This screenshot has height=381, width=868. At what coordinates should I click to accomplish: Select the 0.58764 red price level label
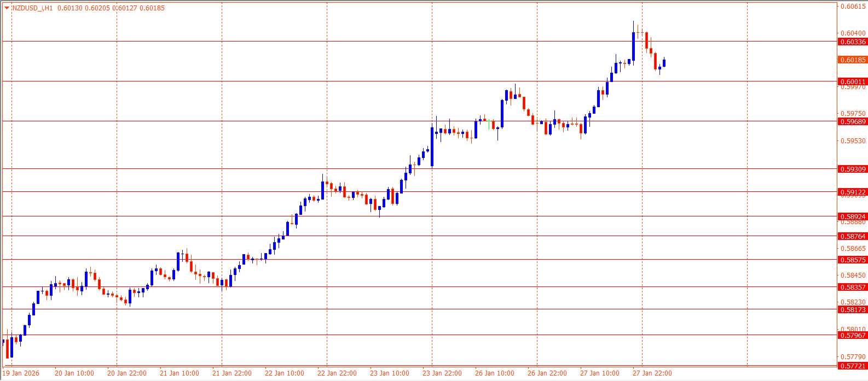(x=853, y=236)
